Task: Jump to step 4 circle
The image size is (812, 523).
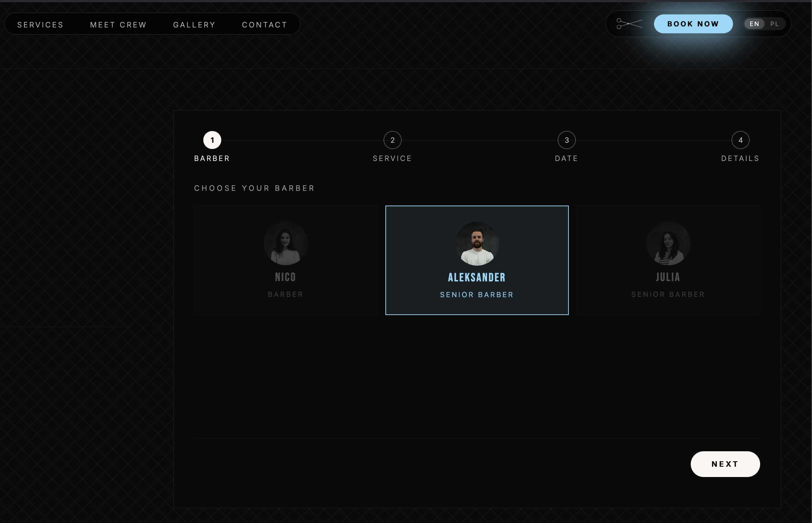Action: [x=741, y=140]
